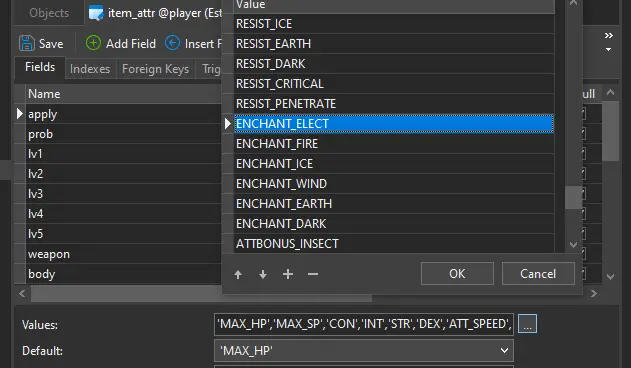The width and height of the screenshot is (631, 368).
Task: Select the lv5 field row
Action: (x=124, y=234)
